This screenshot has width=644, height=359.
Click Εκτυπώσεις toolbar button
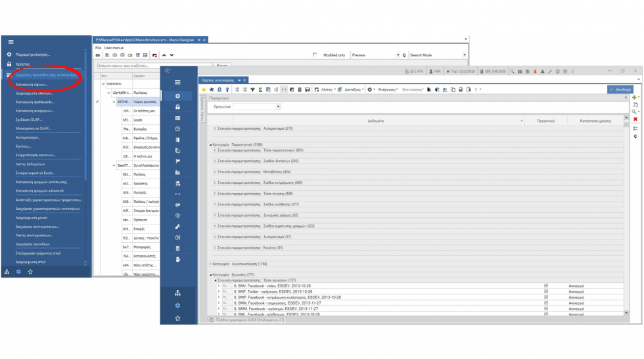coord(413,89)
